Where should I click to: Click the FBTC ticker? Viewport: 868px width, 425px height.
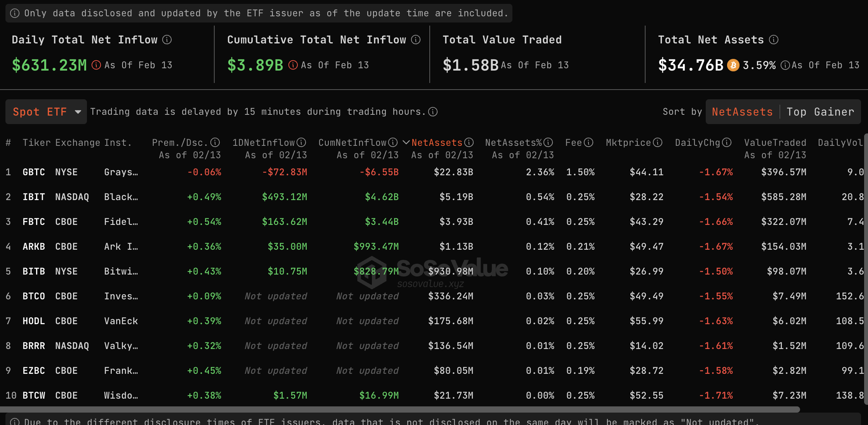click(34, 221)
